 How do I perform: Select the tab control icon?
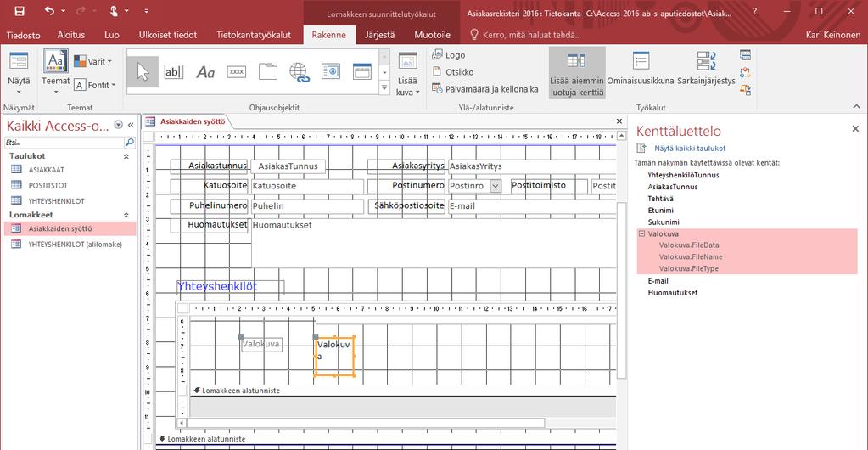[268, 71]
